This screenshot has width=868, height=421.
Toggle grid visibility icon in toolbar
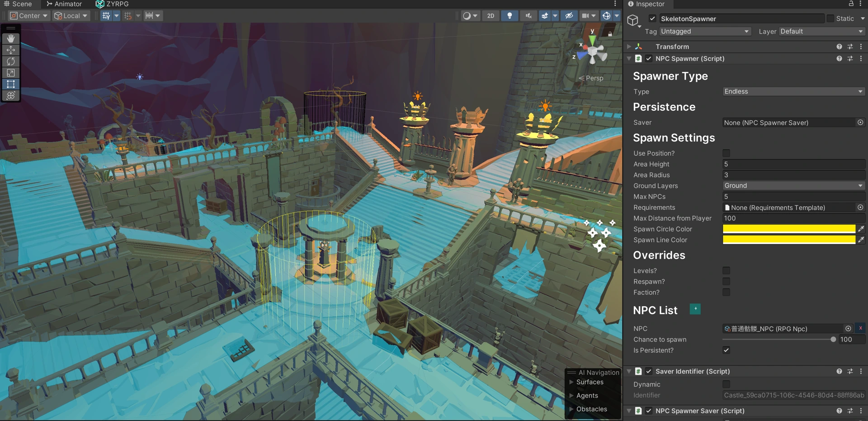(106, 16)
